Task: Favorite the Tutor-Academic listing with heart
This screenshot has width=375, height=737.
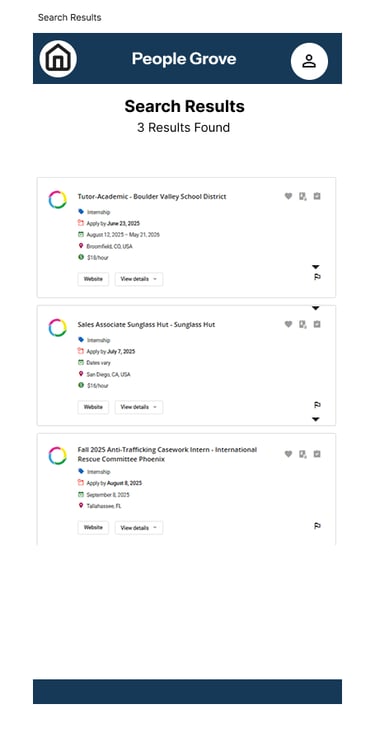Action: tap(289, 196)
